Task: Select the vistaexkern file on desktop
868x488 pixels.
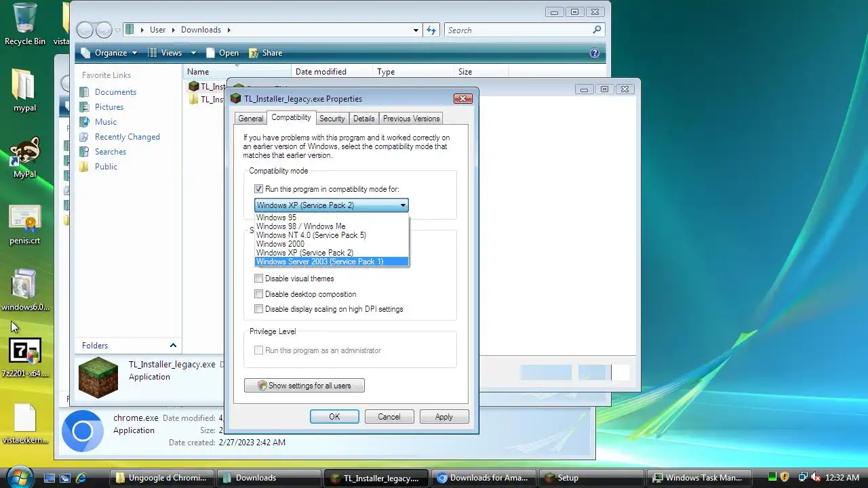Action: 25,424
